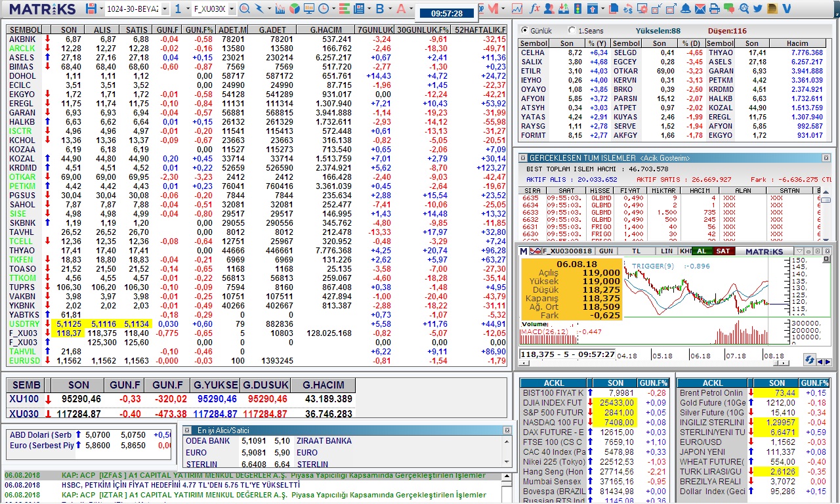Click the printer icon
The width and height of the screenshot is (840, 504).
click(x=715, y=9)
